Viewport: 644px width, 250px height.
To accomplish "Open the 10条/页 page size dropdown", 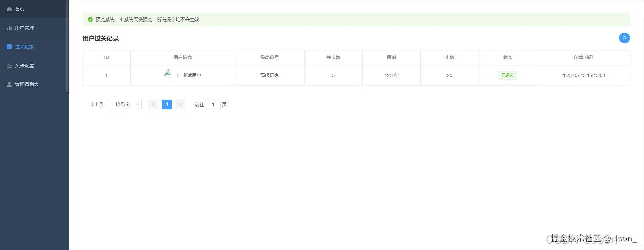I will point(125,105).
